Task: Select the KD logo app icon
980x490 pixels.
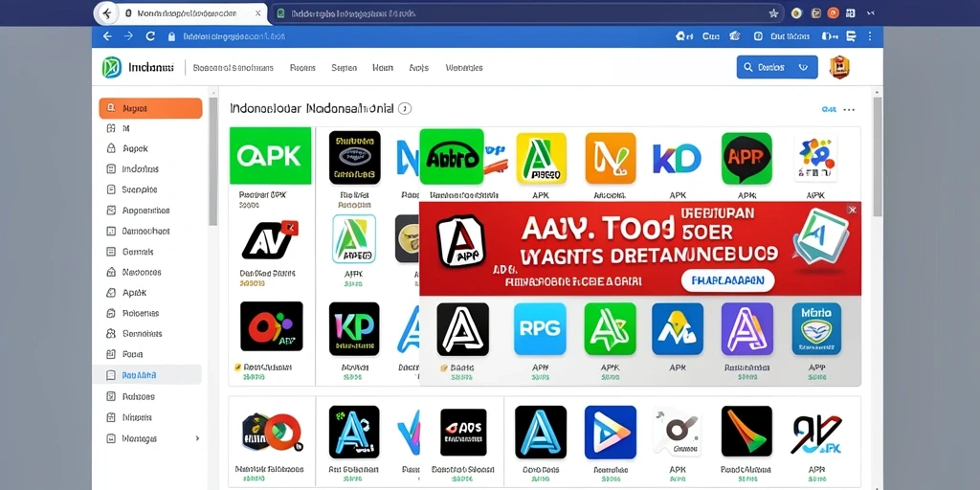Action: (x=677, y=158)
